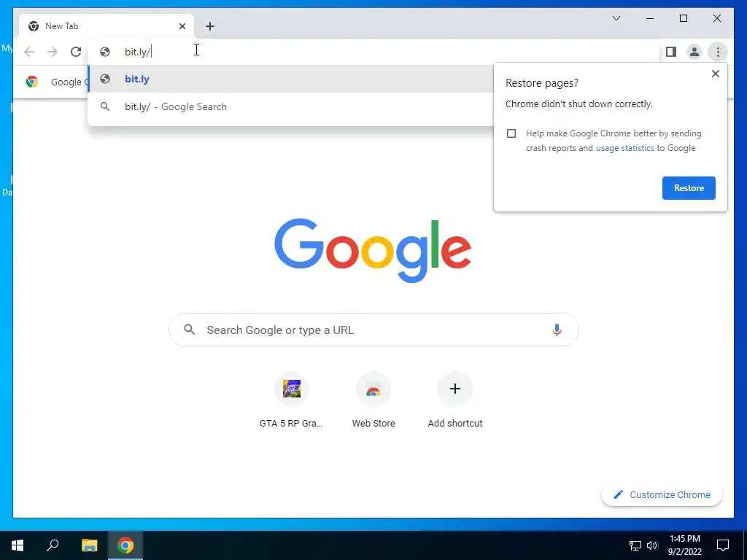This screenshot has width=747, height=560.
Task: Dismiss the Restore pages popup
Action: pos(715,74)
